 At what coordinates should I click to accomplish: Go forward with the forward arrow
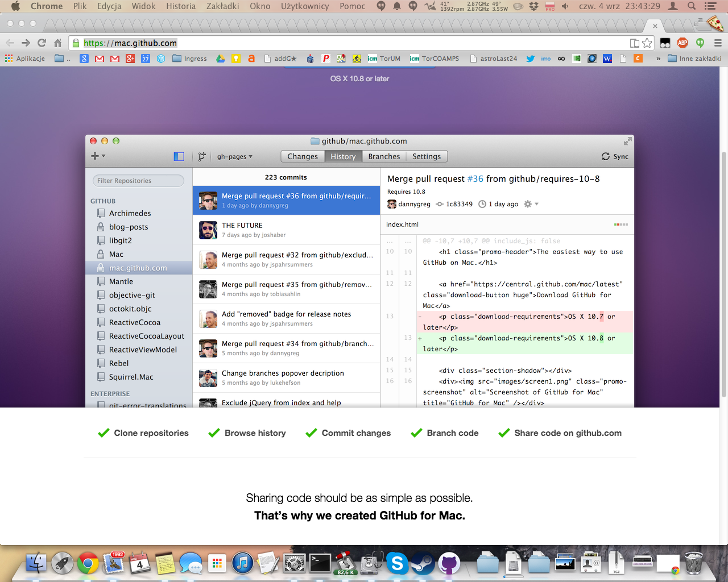coord(26,43)
